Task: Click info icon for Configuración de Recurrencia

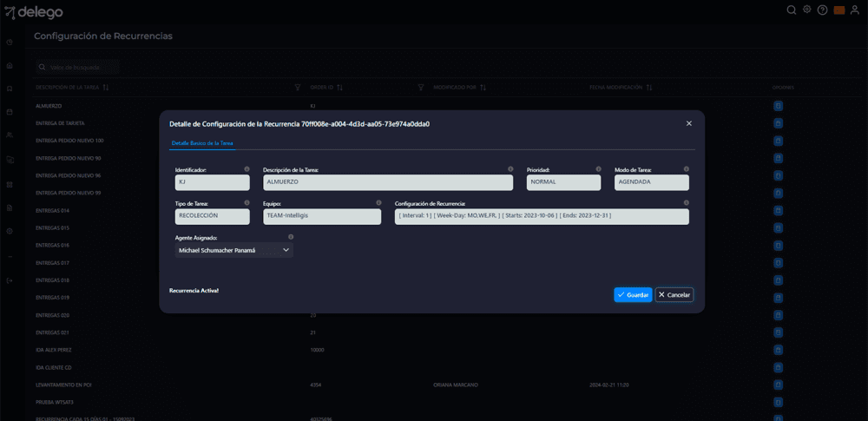Action: 686,203
